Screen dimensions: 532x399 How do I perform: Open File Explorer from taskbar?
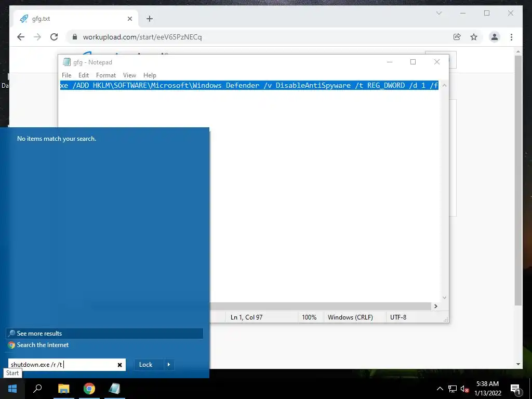63,389
